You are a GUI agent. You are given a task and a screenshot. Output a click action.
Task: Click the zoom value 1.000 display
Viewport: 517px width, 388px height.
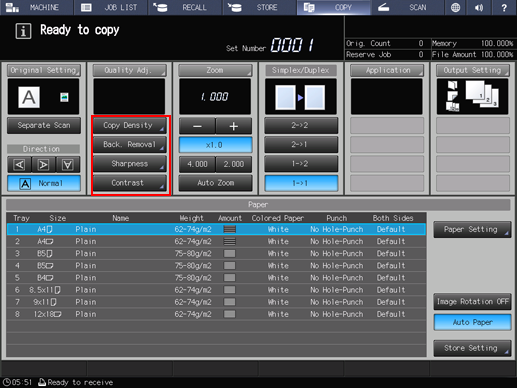tap(215, 97)
